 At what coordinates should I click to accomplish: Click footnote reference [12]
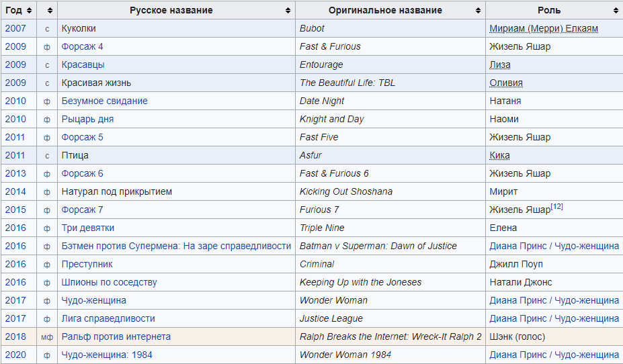[557, 206]
